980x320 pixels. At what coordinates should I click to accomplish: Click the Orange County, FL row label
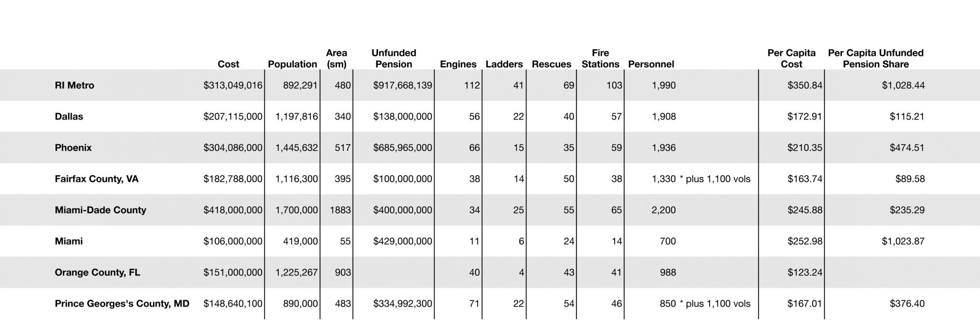coord(97,273)
